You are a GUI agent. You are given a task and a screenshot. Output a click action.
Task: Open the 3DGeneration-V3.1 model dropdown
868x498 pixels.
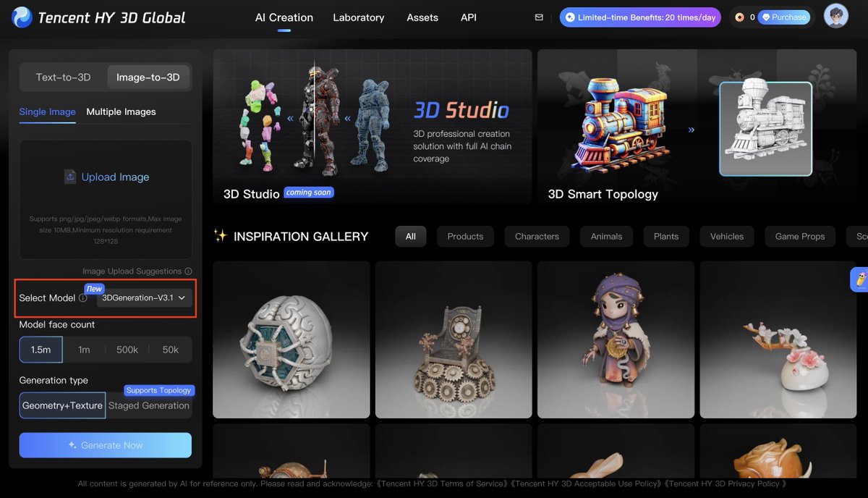click(143, 297)
